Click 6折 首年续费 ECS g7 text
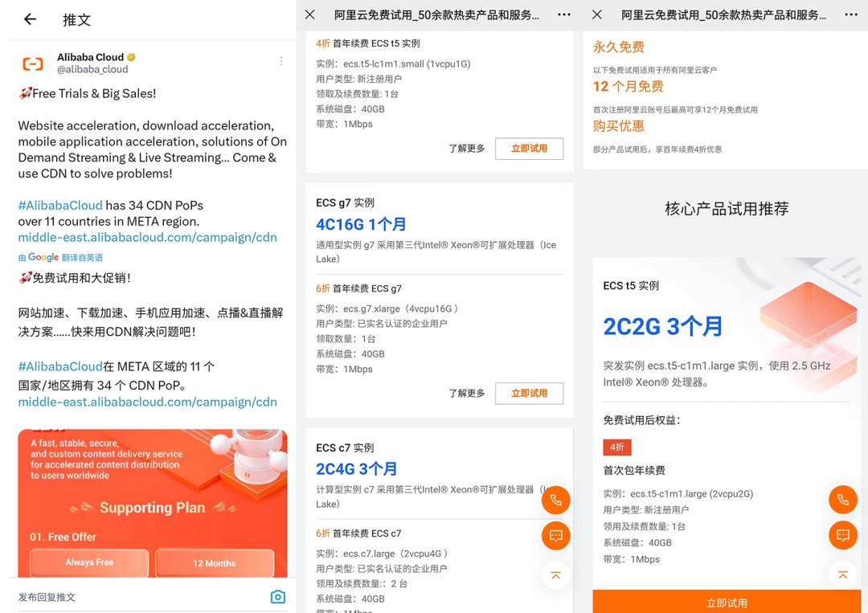This screenshot has width=868, height=613. 358,288
